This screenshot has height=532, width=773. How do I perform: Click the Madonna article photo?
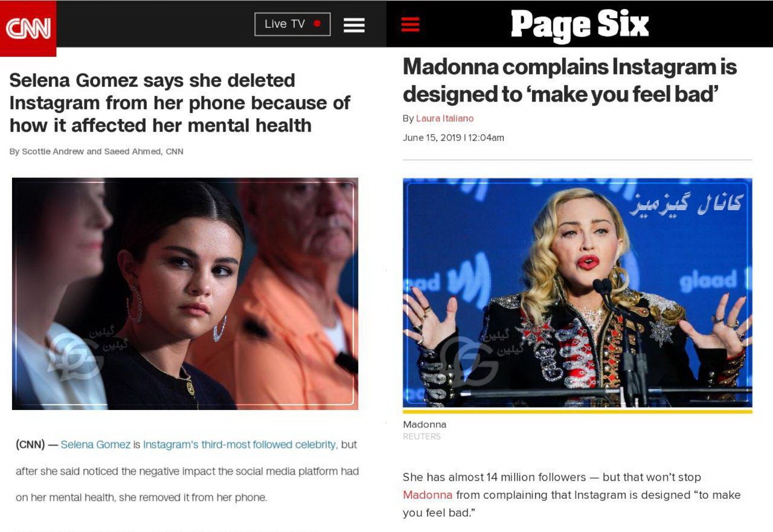(x=577, y=294)
